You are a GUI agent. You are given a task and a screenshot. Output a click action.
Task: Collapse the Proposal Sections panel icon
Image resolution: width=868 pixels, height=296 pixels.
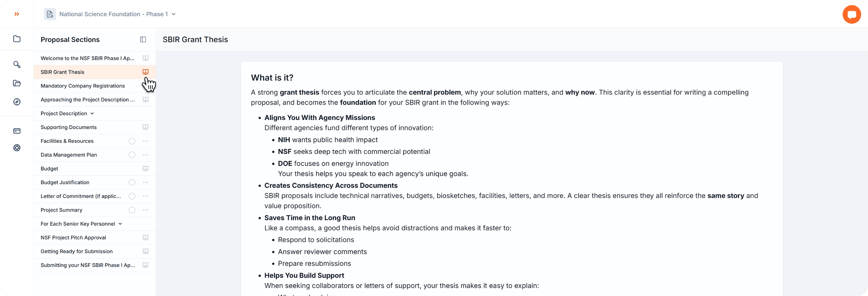pos(143,40)
